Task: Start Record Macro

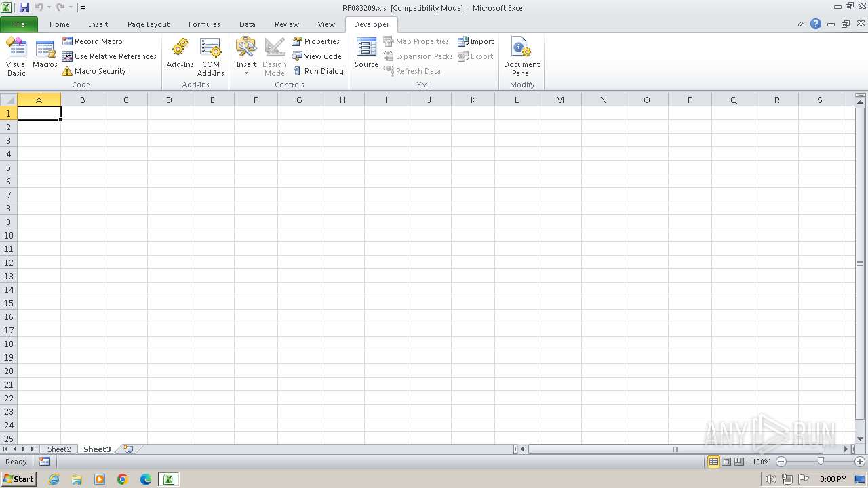Action: [92, 41]
